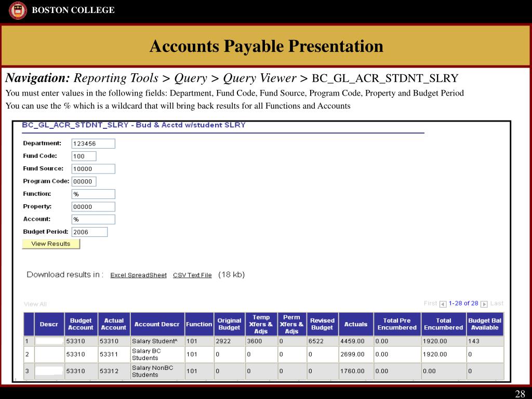Viewport: 532px width, 399px height.
Task: Sort by Perm Xfers & Adjs header
Action: click(x=292, y=324)
